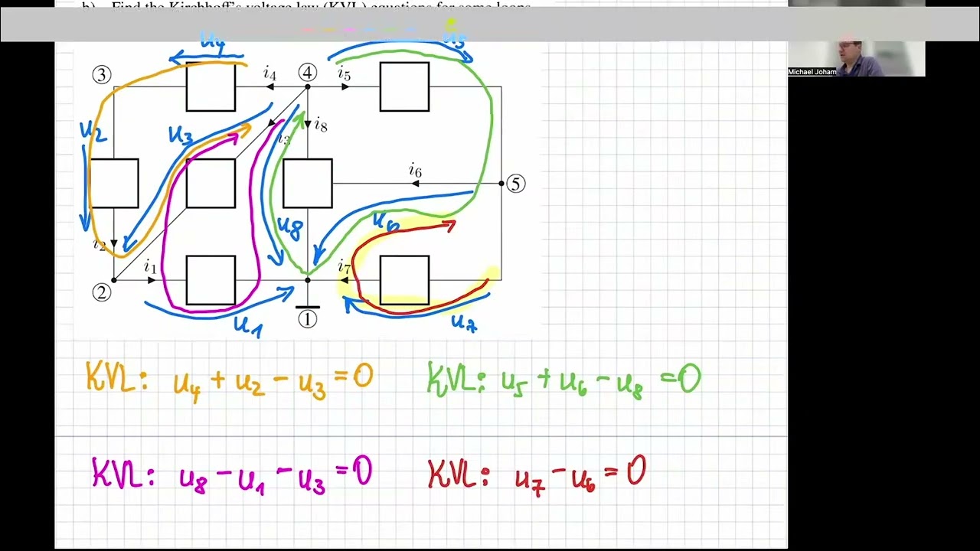Click the circuit element box on branch i1

211,280
